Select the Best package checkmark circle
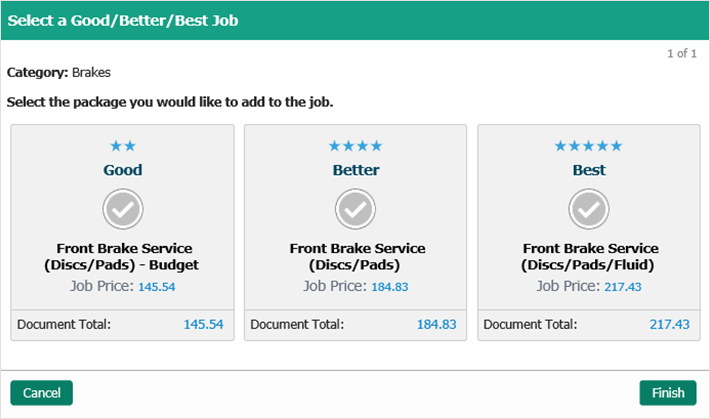This screenshot has width=710, height=419. 589,208
